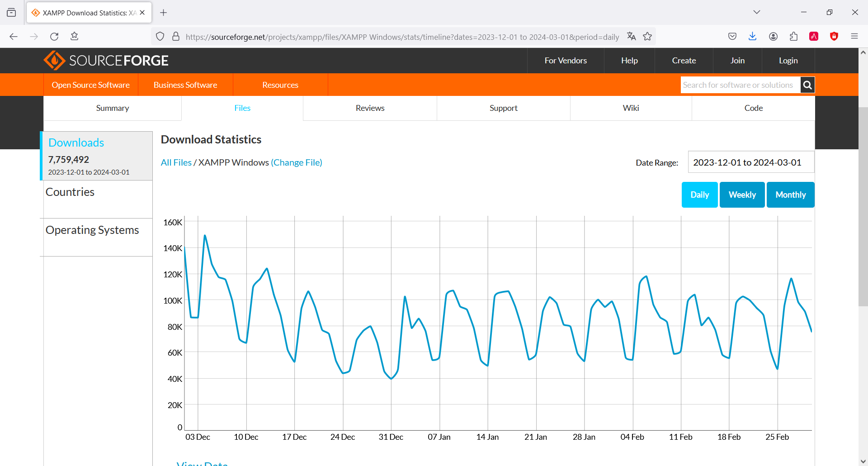Open the Wiki tab

pos(631,108)
